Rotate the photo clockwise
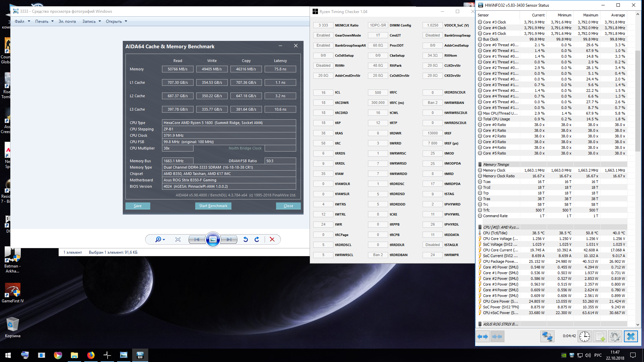Viewport: 644px width, 362px height. [x=257, y=239]
